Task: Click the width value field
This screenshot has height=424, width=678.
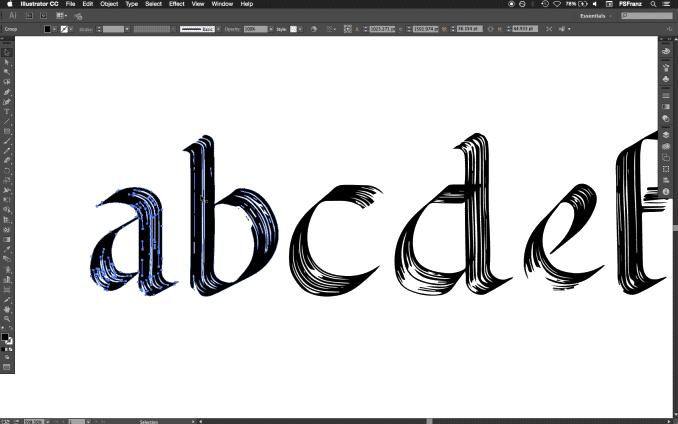Action: tap(470, 29)
